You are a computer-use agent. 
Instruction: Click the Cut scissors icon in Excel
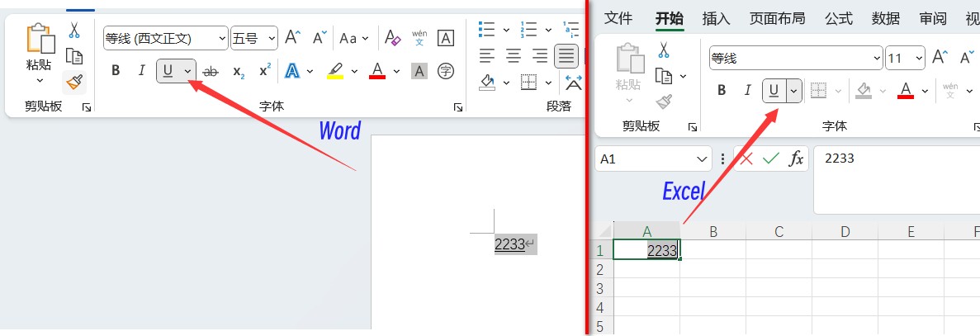click(x=664, y=50)
